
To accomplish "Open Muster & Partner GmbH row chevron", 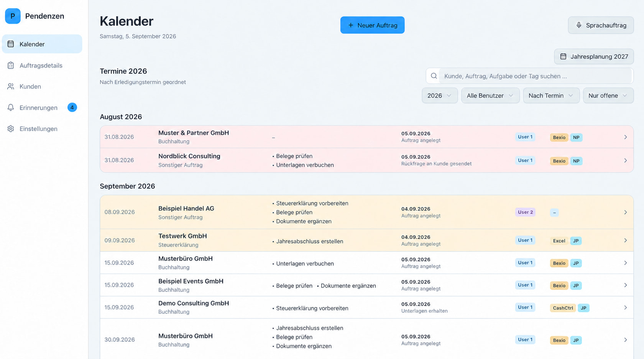I will 625,137.
